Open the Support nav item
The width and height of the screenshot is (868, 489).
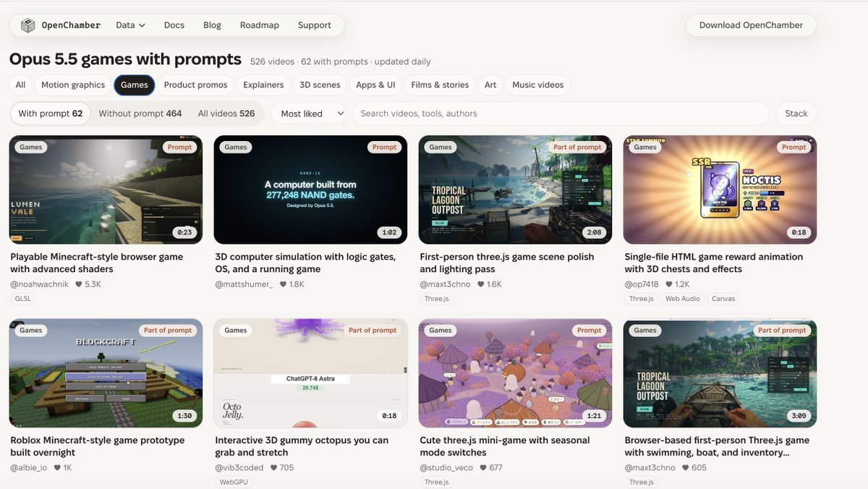[315, 25]
